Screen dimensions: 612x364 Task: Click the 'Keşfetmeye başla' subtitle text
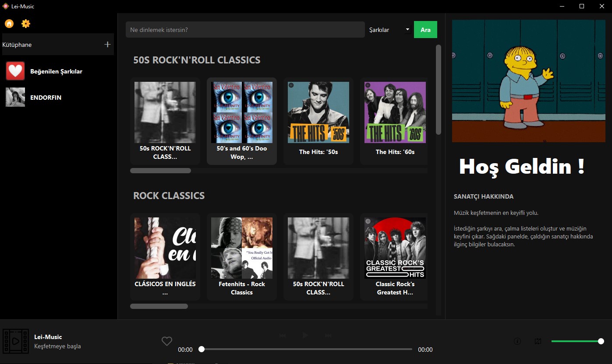(57, 346)
